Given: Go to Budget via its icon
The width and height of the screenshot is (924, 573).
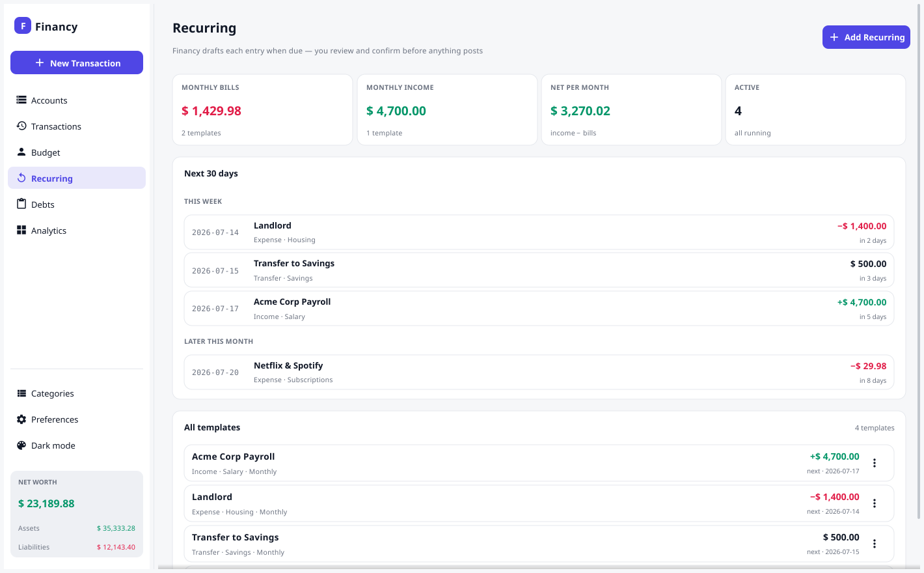Looking at the screenshot, I should point(21,152).
